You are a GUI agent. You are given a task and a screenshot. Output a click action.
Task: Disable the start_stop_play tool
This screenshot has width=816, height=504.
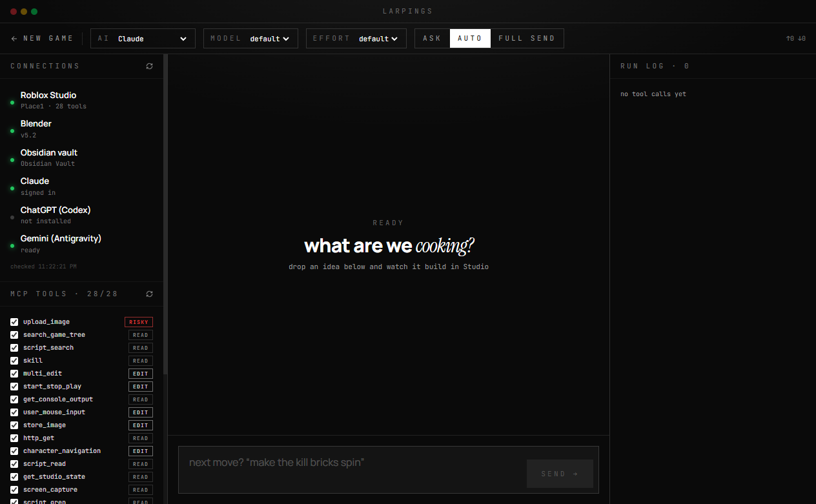(14, 387)
